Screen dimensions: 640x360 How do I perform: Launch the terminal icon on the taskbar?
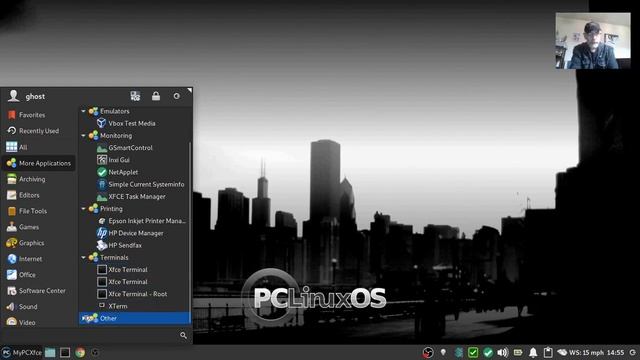(x=65, y=353)
